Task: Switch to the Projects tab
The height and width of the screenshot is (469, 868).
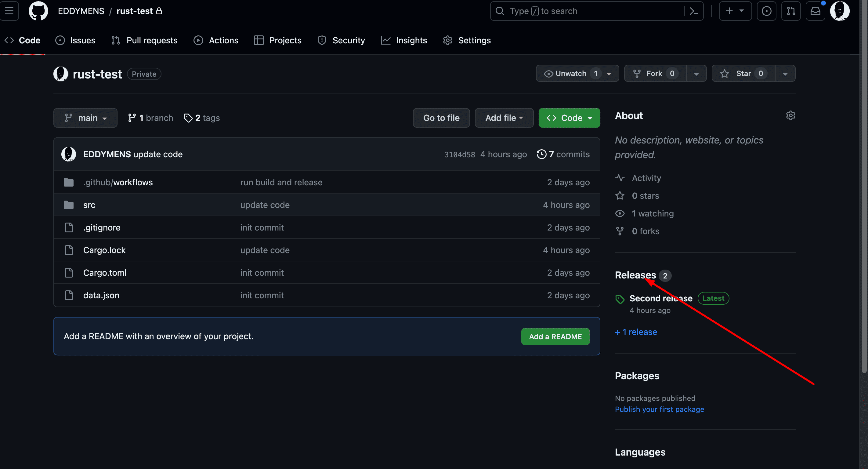Action: pos(278,41)
